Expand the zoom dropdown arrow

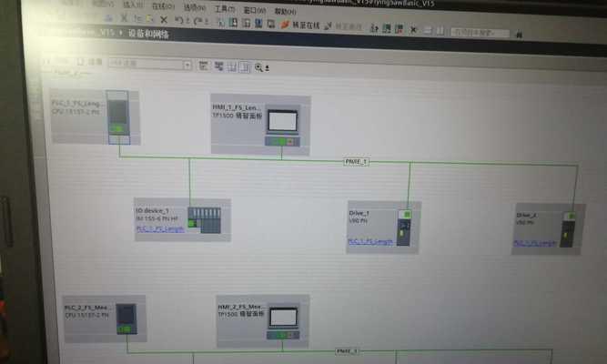(268, 68)
